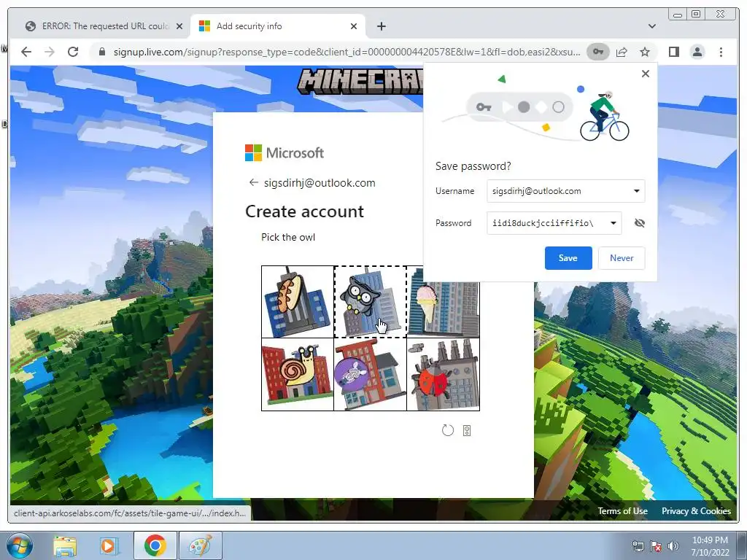
Task: Pick the purple turtle tile
Action: tap(370, 374)
